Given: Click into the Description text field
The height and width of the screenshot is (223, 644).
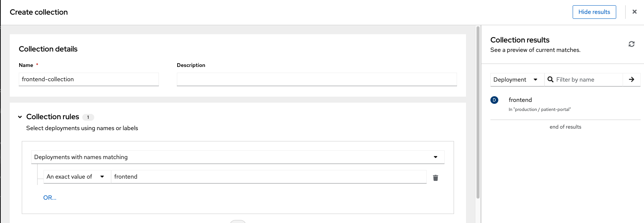Looking at the screenshot, I should pos(317,79).
